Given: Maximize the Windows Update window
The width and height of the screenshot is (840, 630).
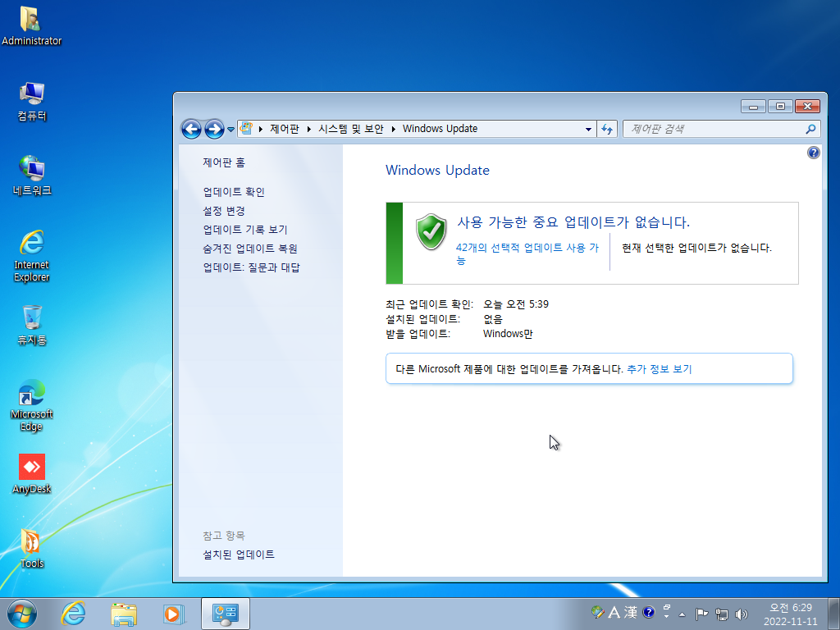Looking at the screenshot, I should [780, 107].
